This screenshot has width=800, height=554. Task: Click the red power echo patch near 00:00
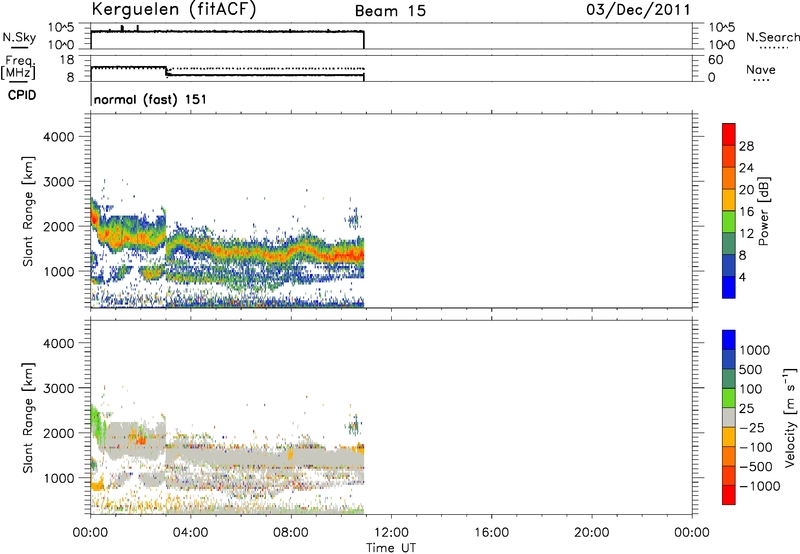(x=95, y=216)
